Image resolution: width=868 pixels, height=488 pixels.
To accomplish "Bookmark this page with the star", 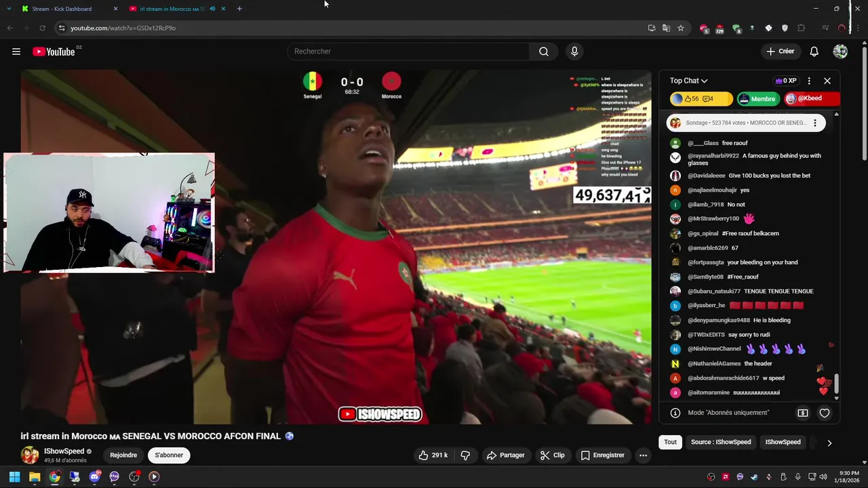I will tap(681, 28).
